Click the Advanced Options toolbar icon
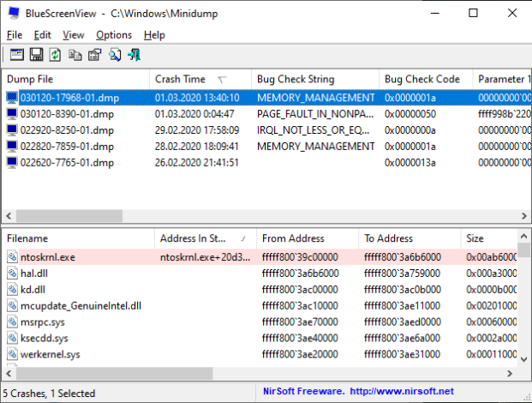The width and height of the screenshot is (532, 403). click(x=16, y=55)
